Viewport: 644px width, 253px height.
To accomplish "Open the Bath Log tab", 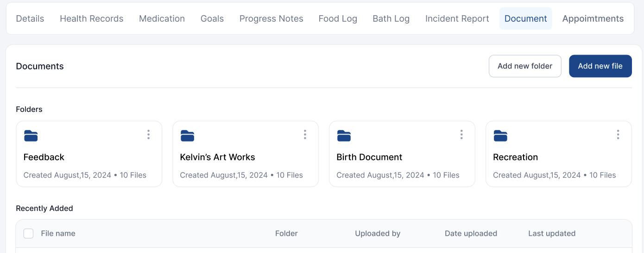I will (391, 19).
